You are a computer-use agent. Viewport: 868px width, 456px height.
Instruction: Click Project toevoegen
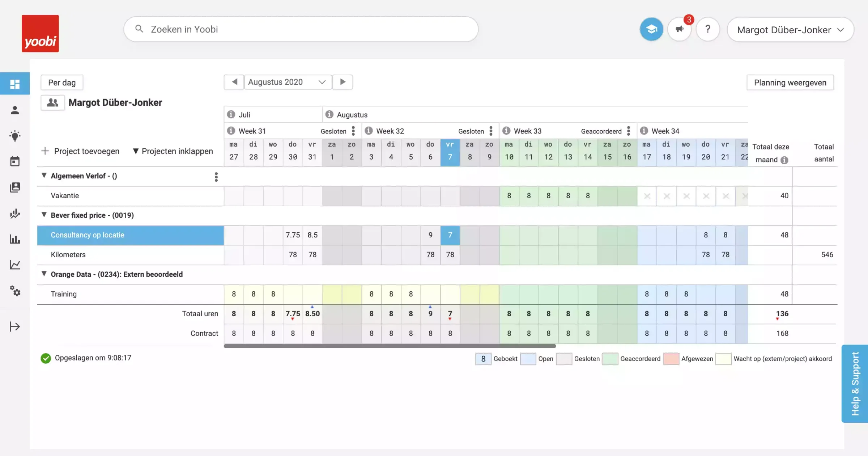coord(80,151)
